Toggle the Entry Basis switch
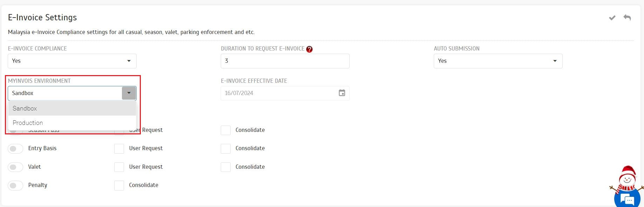Viewport: 644px width, 207px height. point(15,149)
